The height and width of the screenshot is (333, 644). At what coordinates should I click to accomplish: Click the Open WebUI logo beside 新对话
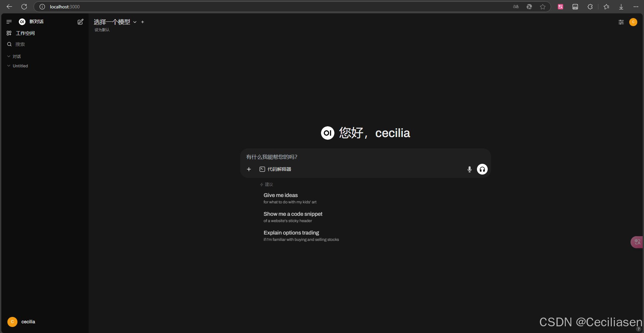(x=22, y=22)
